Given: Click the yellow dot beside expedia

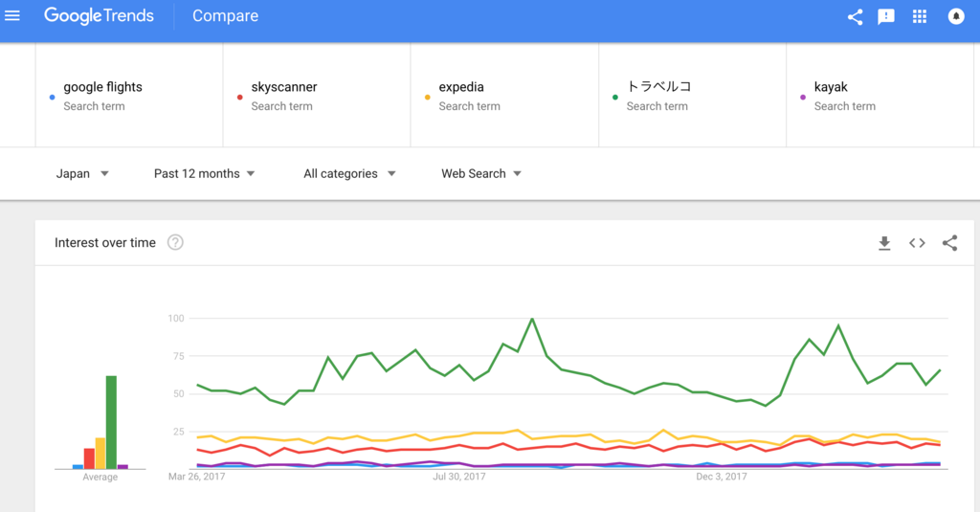Looking at the screenshot, I should 427,98.
